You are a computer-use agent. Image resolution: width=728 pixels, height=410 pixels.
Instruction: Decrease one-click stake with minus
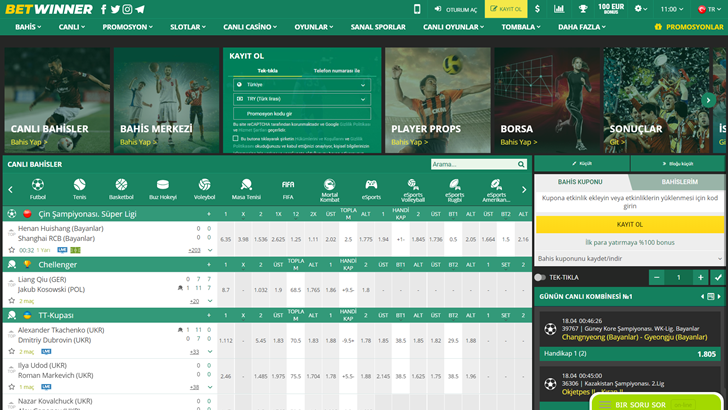pos(656,277)
